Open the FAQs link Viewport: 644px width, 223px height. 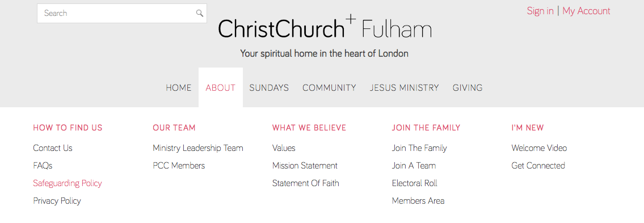point(43,166)
